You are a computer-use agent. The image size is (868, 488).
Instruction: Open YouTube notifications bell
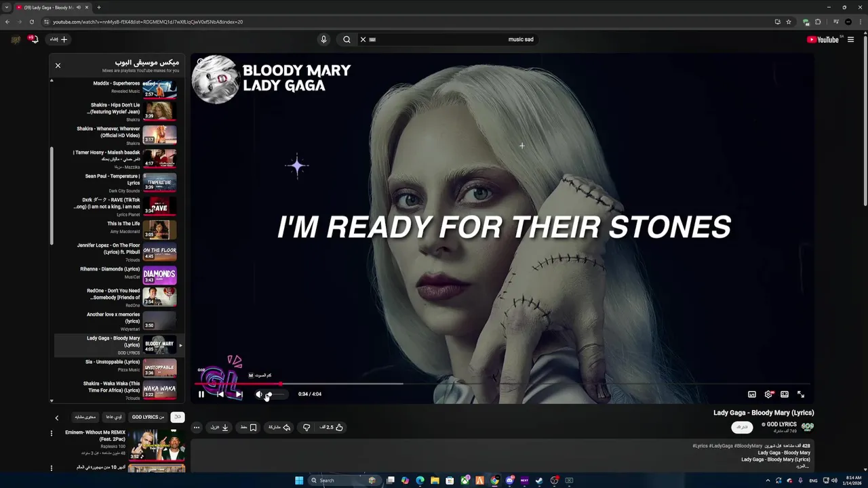point(33,39)
